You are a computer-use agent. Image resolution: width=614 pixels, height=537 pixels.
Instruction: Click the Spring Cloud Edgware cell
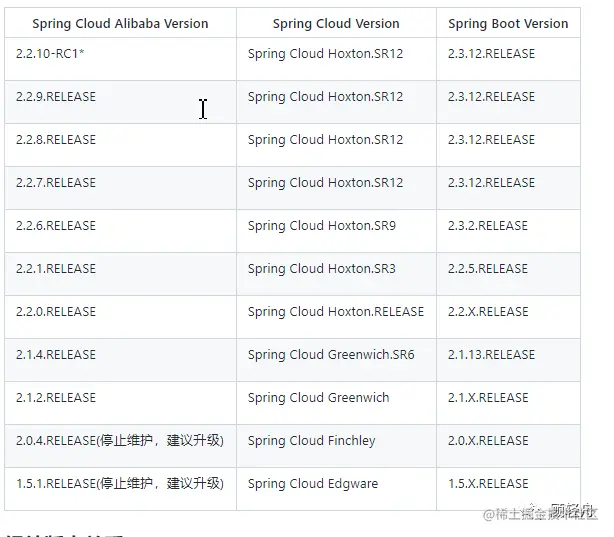coord(336,489)
